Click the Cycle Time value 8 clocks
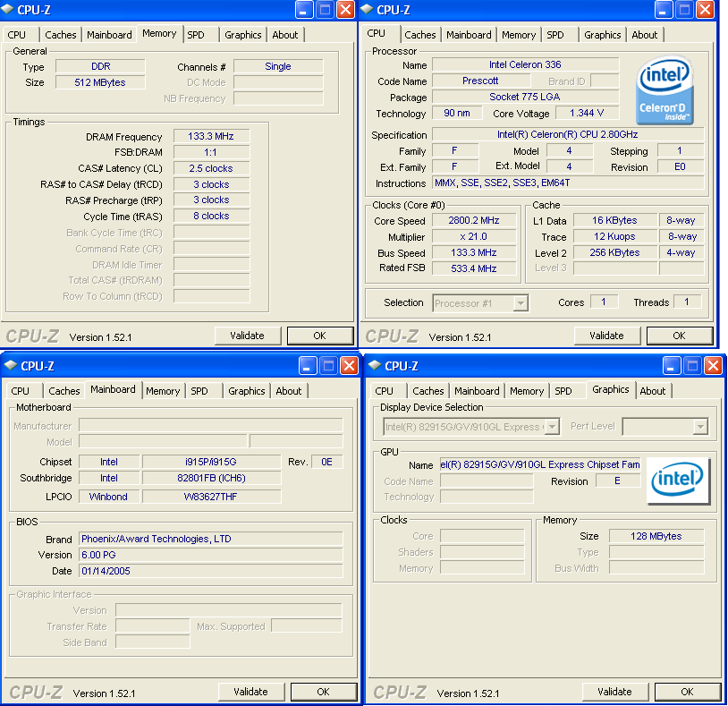 pos(211,216)
